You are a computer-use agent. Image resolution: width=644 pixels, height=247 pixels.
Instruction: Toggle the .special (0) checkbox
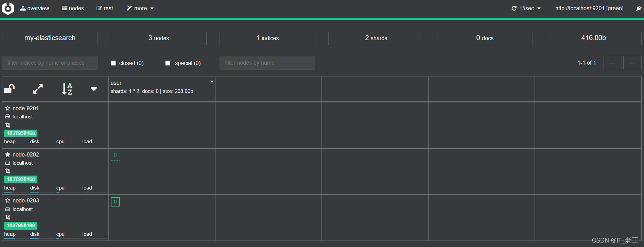click(x=168, y=63)
